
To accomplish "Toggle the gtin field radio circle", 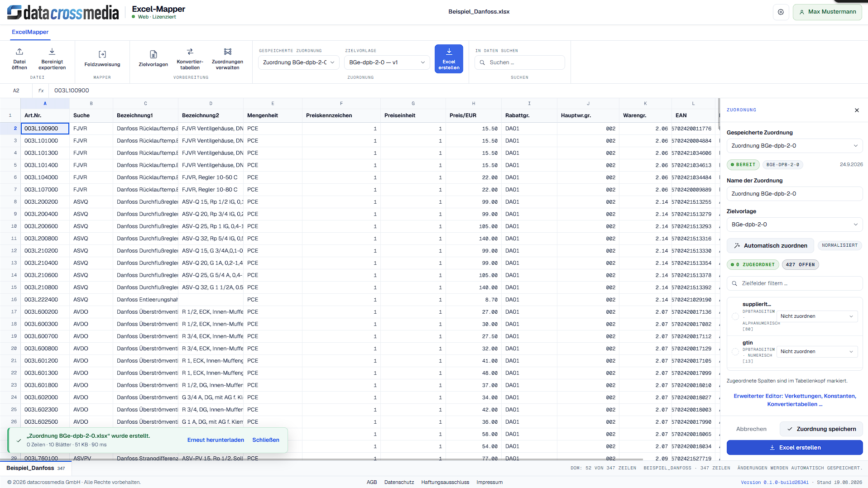I will 735,352.
